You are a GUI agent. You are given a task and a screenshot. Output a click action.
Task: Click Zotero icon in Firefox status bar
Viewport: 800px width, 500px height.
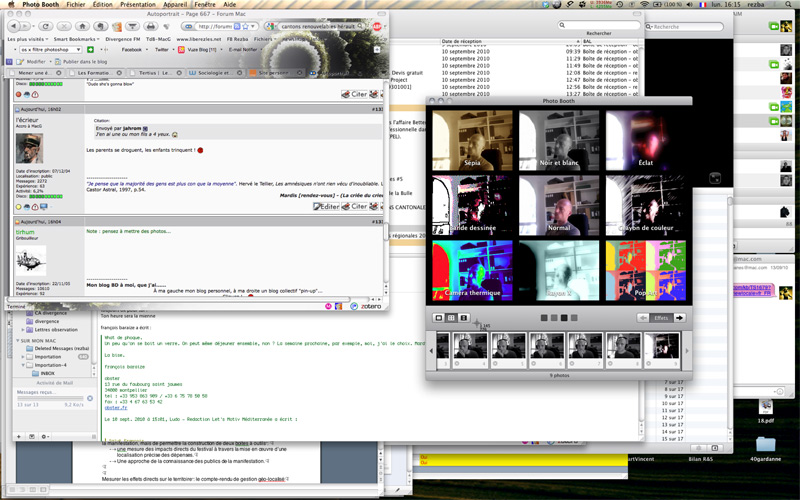pyautogui.click(x=371, y=306)
